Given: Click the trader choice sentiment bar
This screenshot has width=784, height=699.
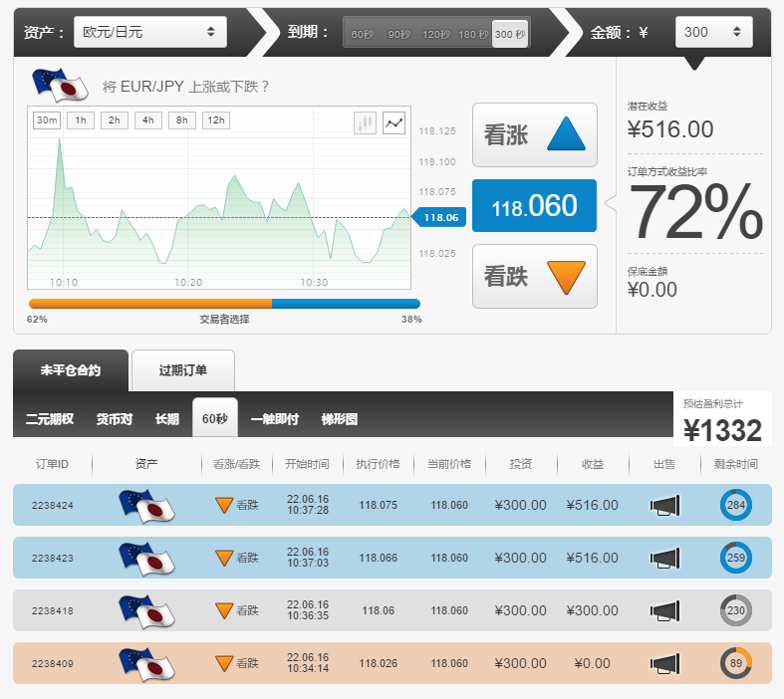Looking at the screenshot, I should 224,304.
